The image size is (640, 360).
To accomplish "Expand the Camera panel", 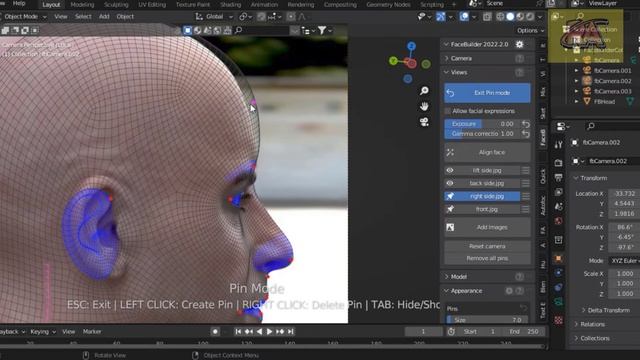I will [461, 58].
